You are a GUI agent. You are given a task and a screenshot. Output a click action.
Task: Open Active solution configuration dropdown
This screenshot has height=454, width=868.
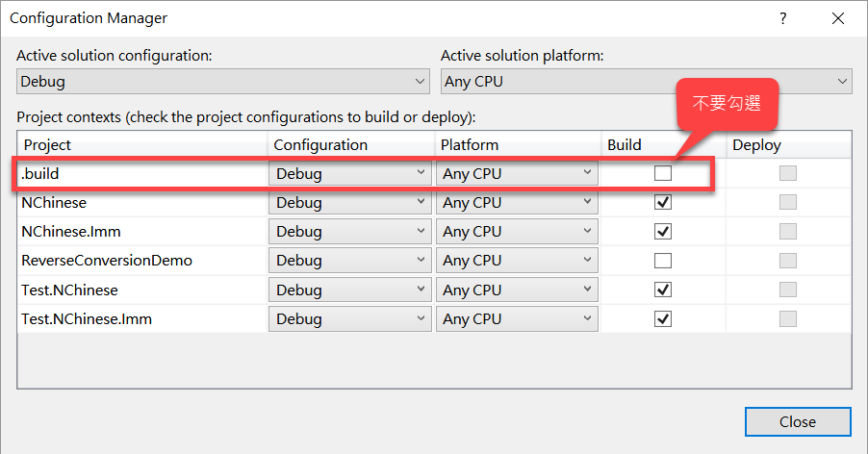click(x=223, y=82)
